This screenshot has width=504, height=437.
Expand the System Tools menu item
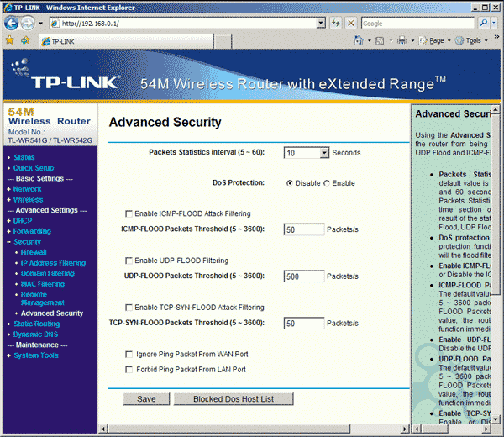(x=36, y=355)
